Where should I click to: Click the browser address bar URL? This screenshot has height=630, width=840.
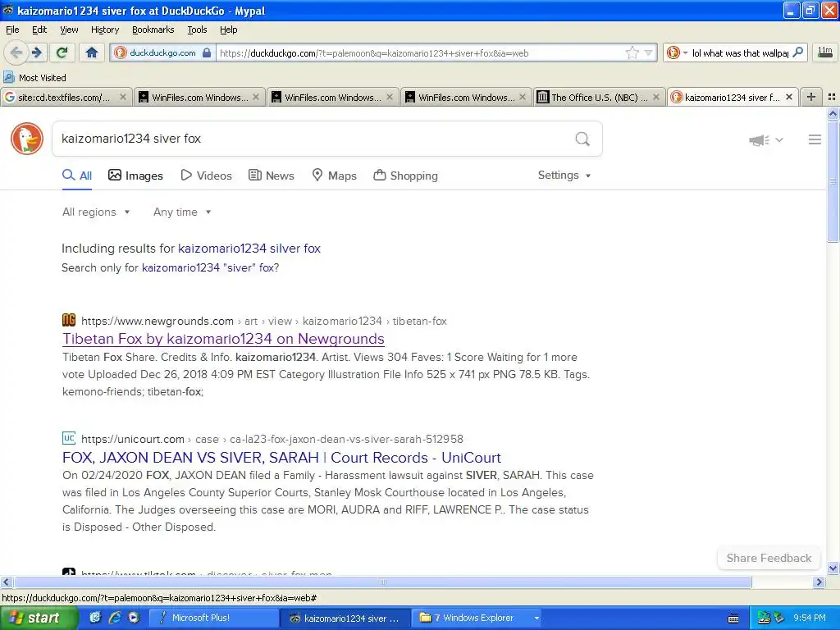pos(421,53)
